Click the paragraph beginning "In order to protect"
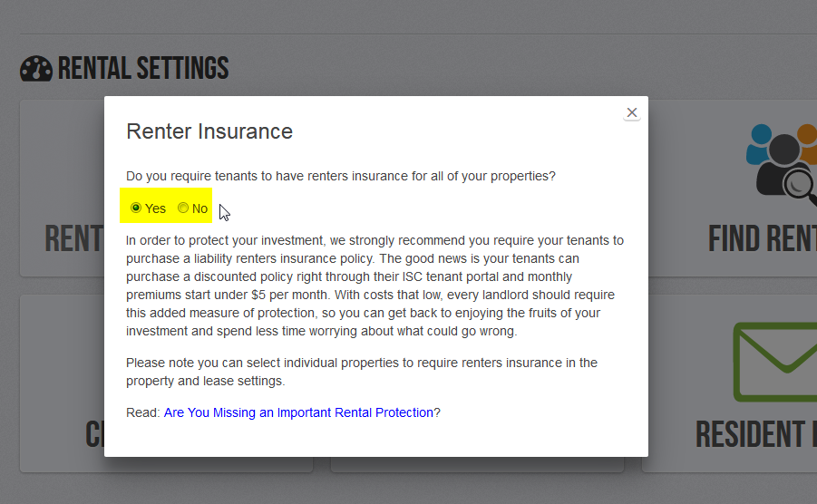The height and width of the screenshot is (504, 817). (374, 286)
